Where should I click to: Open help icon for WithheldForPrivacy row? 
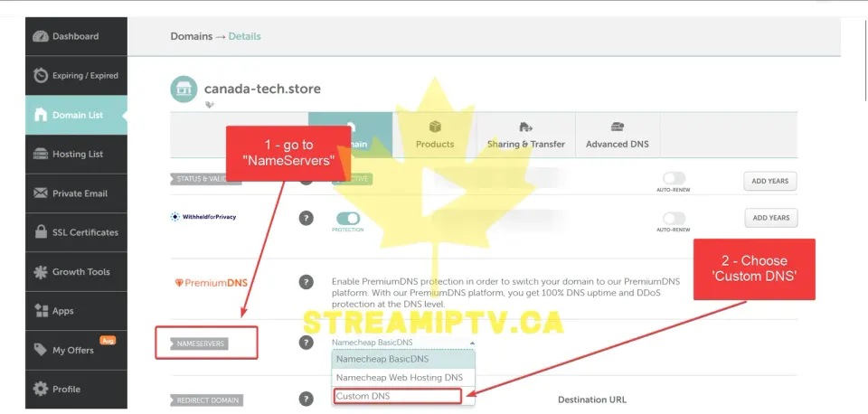point(307,218)
